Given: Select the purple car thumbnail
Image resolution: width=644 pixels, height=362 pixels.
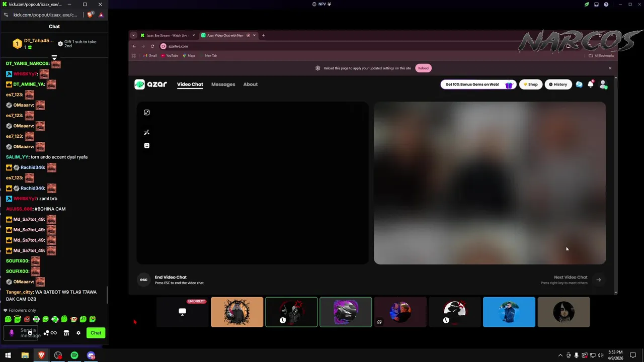Looking at the screenshot, I should click(x=346, y=312).
